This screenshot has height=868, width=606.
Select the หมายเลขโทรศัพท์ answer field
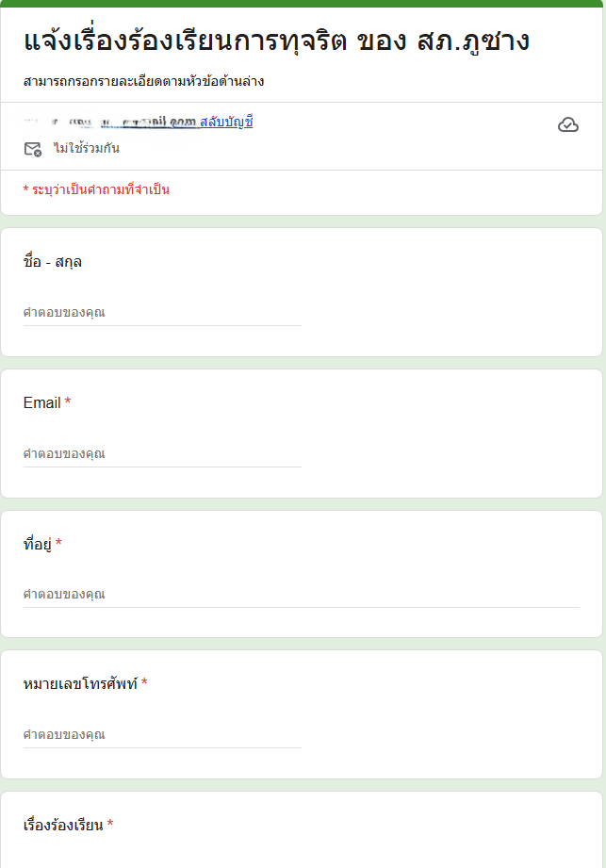click(x=162, y=735)
